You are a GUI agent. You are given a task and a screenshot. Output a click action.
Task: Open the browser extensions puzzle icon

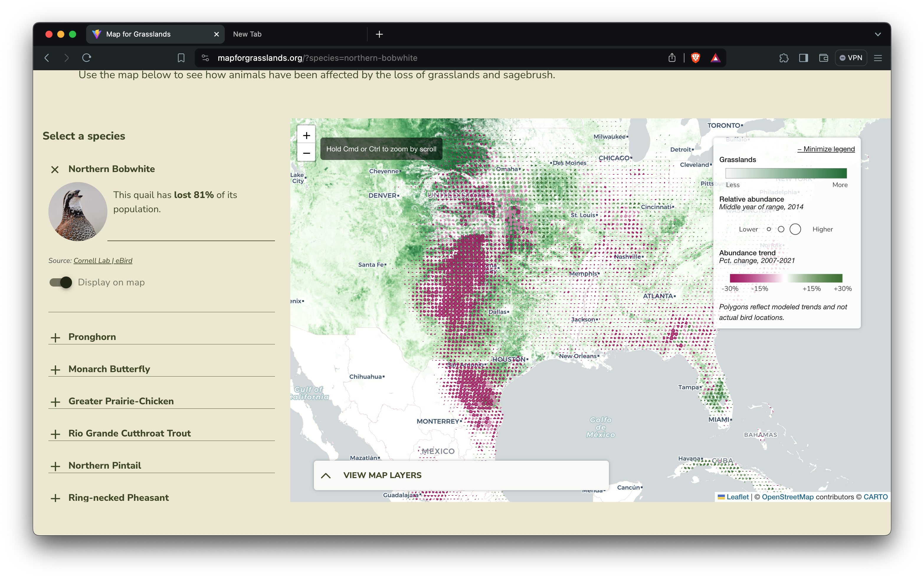pyautogui.click(x=784, y=58)
